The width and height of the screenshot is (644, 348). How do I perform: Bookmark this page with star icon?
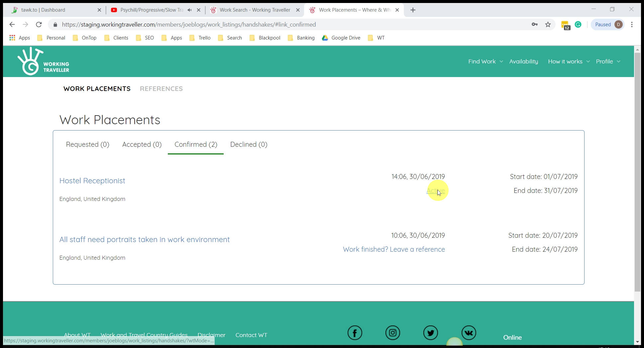[x=548, y=25]
